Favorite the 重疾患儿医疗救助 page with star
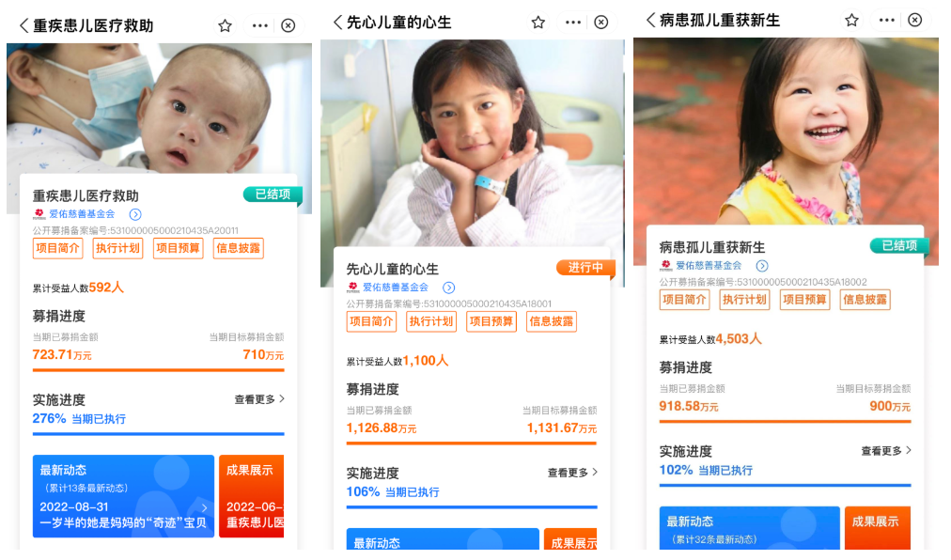The width and height of the screenshot is (951, 560). (225, 25)
